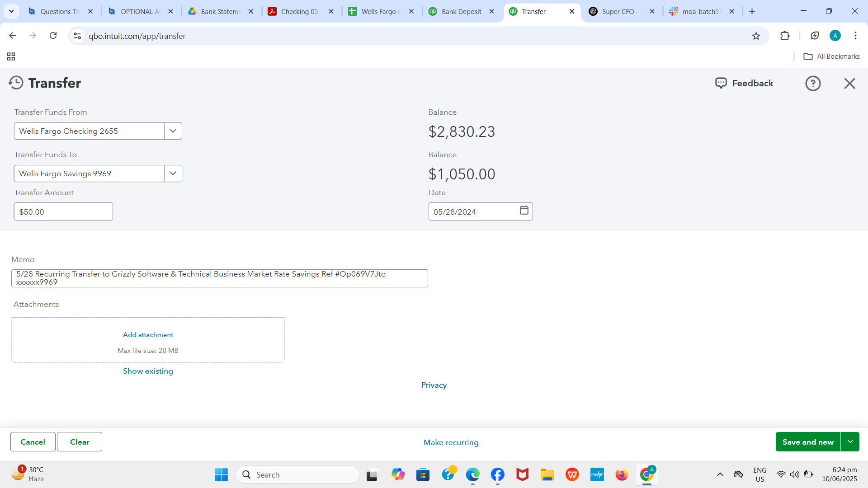Open Chrome profile avatar A
The height and width of the screenshot is (488, 868).
(x=835, y=36)
